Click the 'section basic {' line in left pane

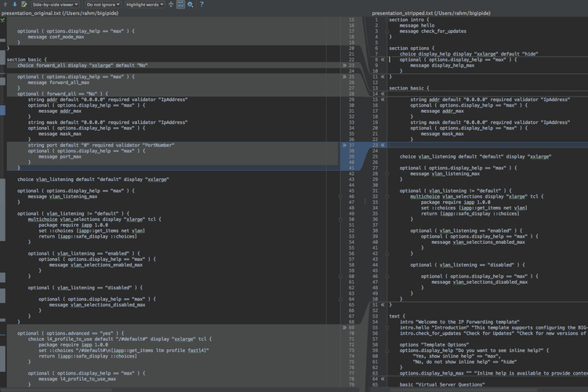(27, 59)
